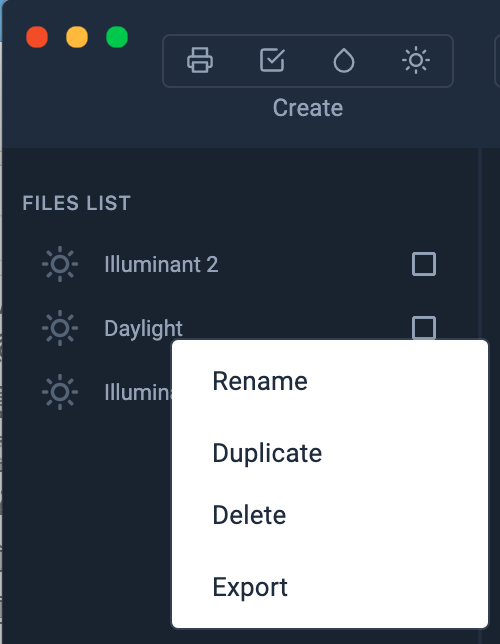Click the sun icon beside Daylight
The height and width of the screenshot is (644, 500).
coord(60,328)
